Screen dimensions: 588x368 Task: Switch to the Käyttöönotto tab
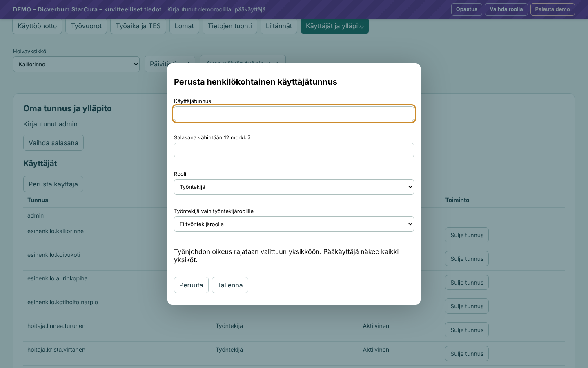tap(37, 26)
